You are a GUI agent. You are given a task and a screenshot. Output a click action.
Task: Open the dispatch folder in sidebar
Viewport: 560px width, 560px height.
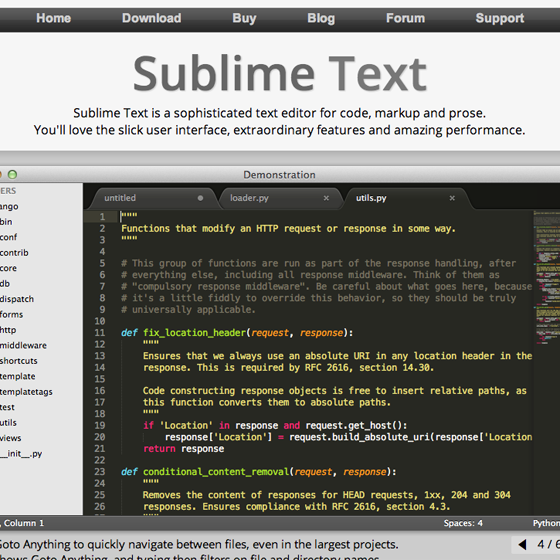(17, 299)
